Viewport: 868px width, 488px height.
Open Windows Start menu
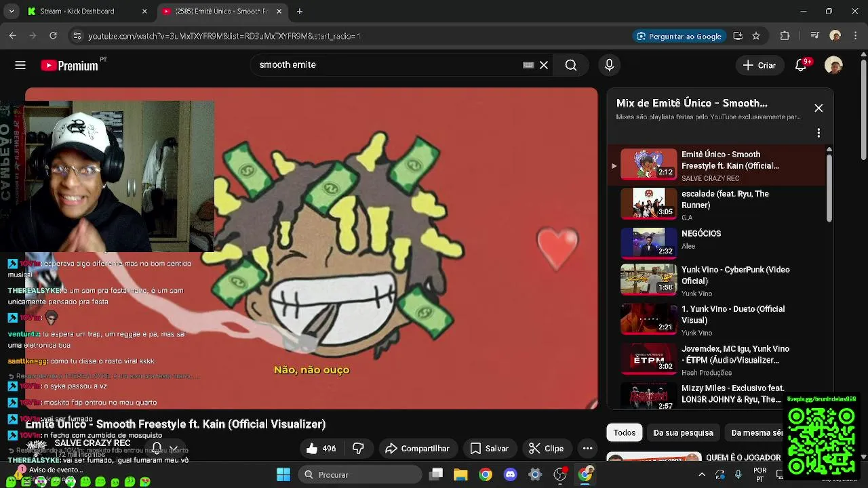(x=283, y=474)
